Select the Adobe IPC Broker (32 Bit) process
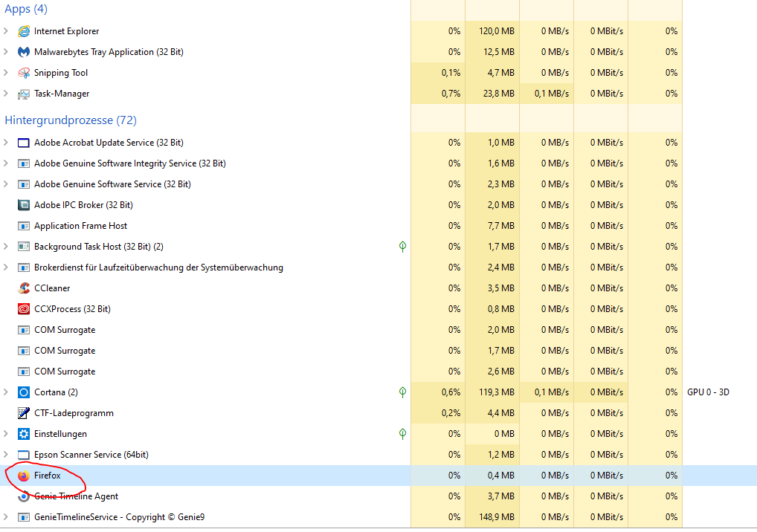This screenshot has height=532, width=757. pos(83,205)
